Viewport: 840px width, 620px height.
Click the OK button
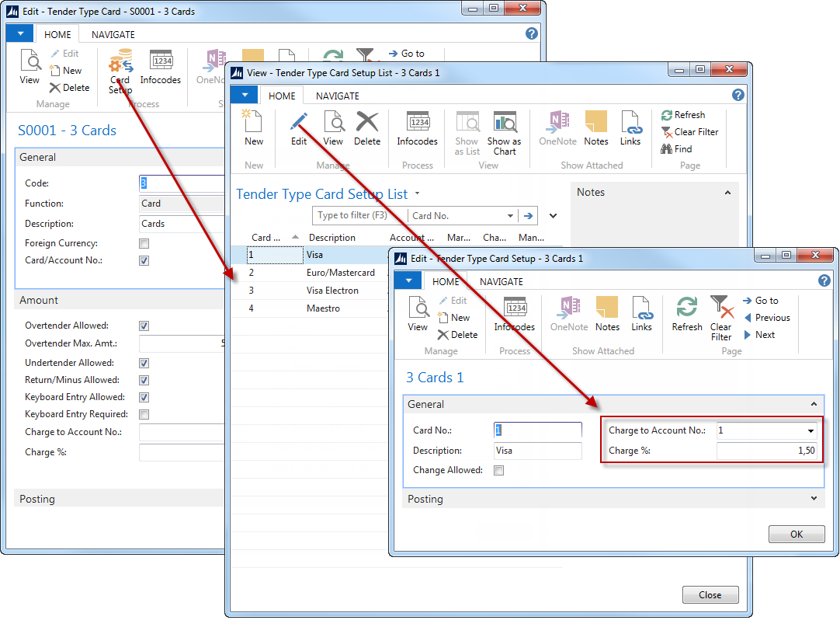click(x=797, y=535)
